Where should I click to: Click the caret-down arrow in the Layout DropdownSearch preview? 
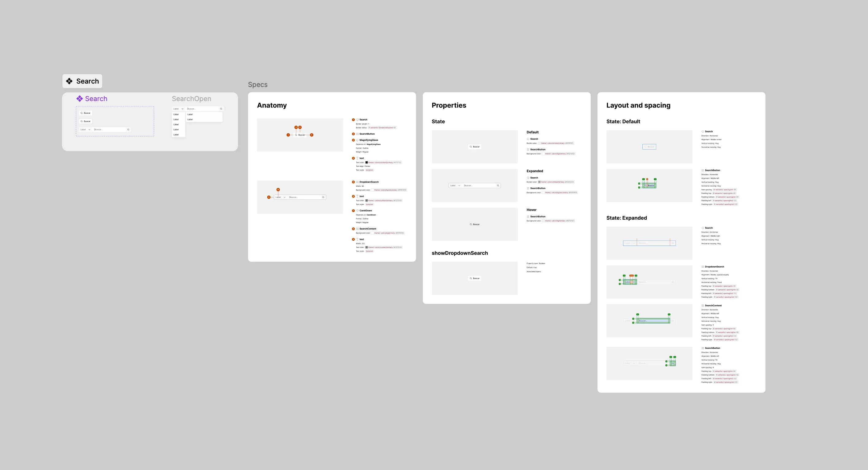pyautogui.click(x=634, y=282)
